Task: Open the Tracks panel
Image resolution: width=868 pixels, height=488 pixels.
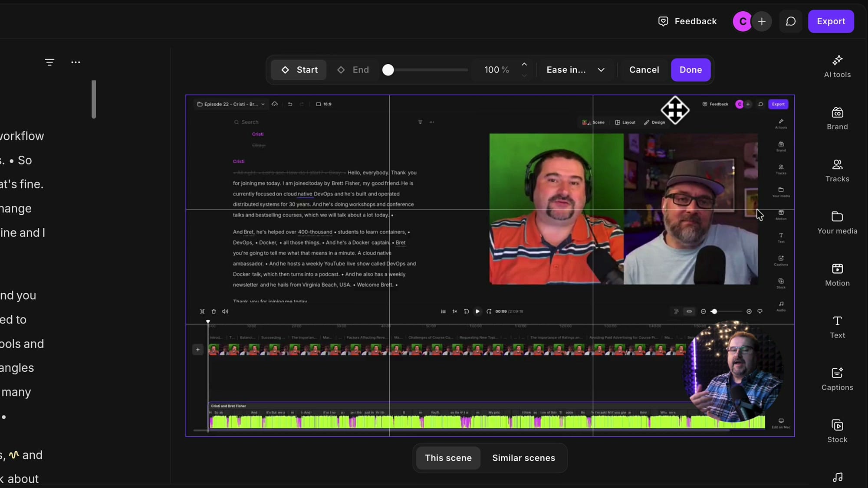Action: (x=837, y=171)
